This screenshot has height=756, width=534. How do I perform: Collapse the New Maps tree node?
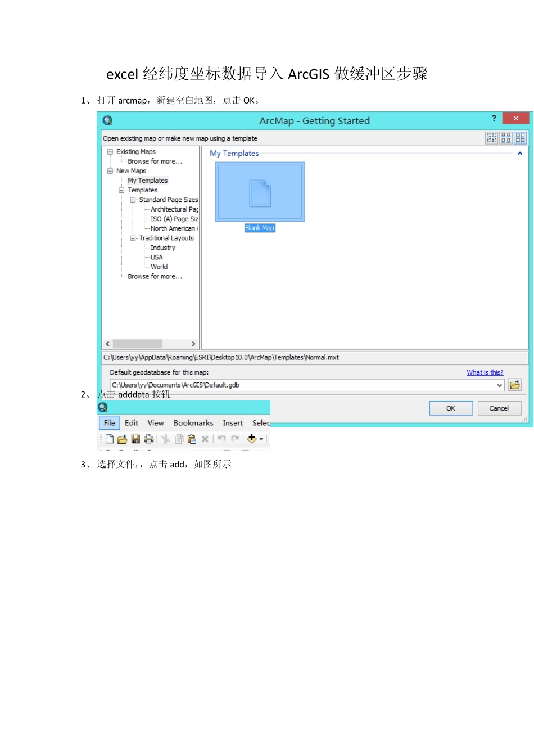[x=110, y=171]
